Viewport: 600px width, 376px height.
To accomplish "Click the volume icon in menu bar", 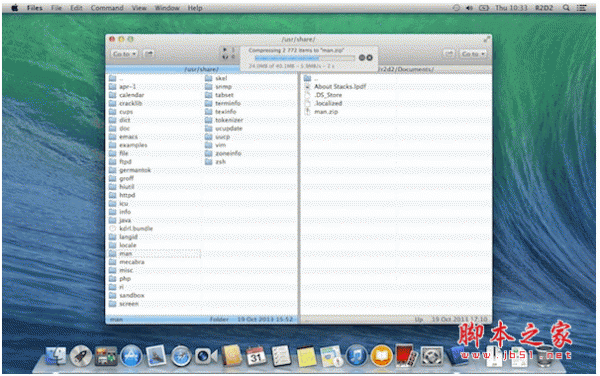I will 469,8.
